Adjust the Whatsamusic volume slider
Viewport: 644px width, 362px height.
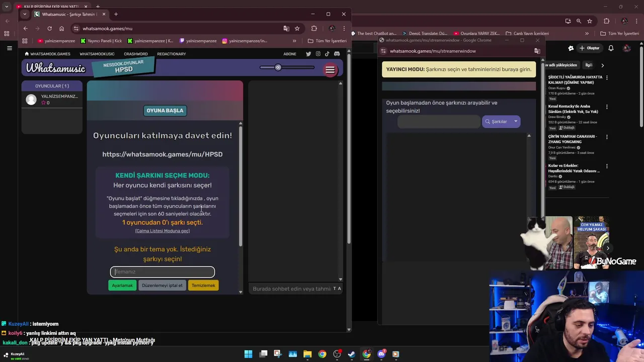click(287, 67)
